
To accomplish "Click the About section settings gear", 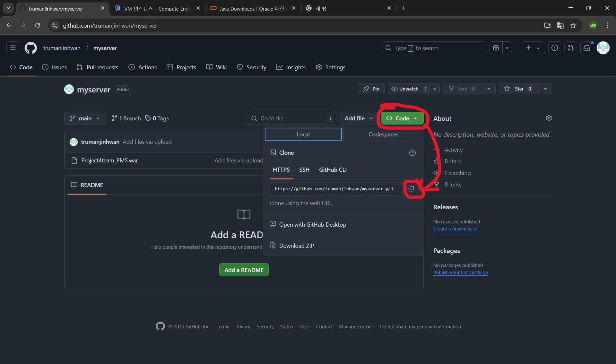I will [549, 118].
